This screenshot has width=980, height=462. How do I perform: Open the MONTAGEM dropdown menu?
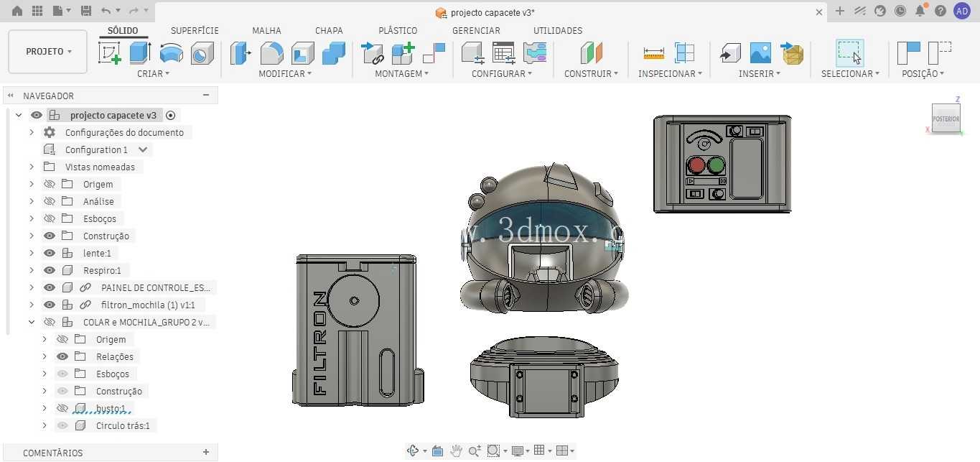tap(401, 73)
